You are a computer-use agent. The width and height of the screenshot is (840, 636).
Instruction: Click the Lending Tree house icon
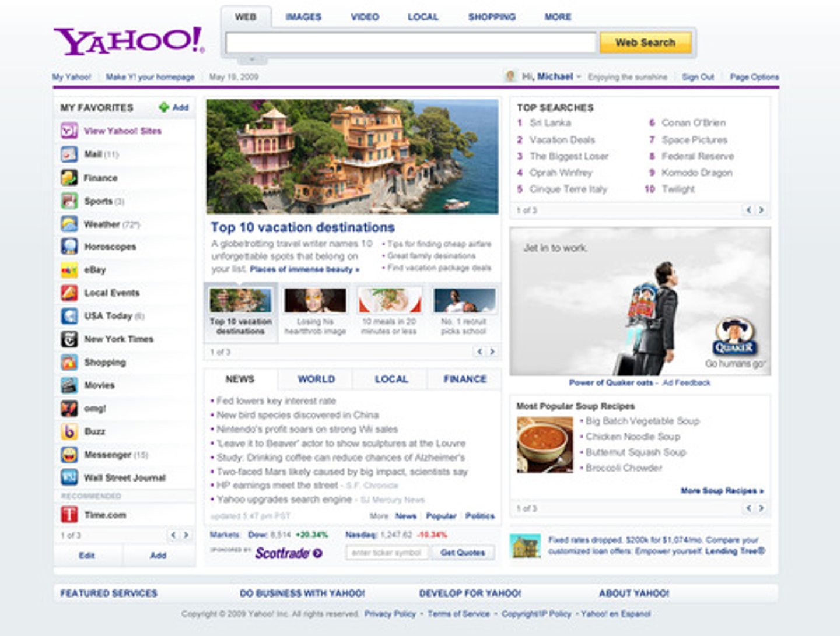pos(526,546)
